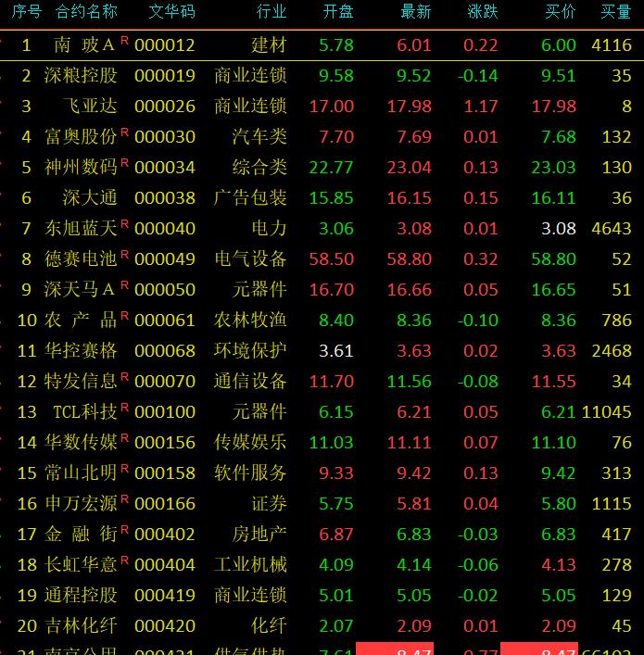This screenshot has width=644, height=655.
Task: Click code 000026 in 文华码 column
Action: click(x=165, y=107)
